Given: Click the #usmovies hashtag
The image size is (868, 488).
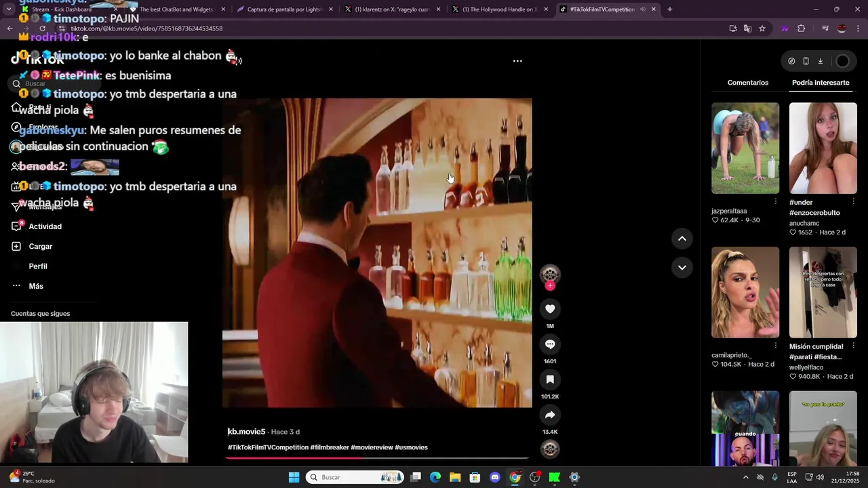Looking at the screenshot, I should (x=411, y=447).
